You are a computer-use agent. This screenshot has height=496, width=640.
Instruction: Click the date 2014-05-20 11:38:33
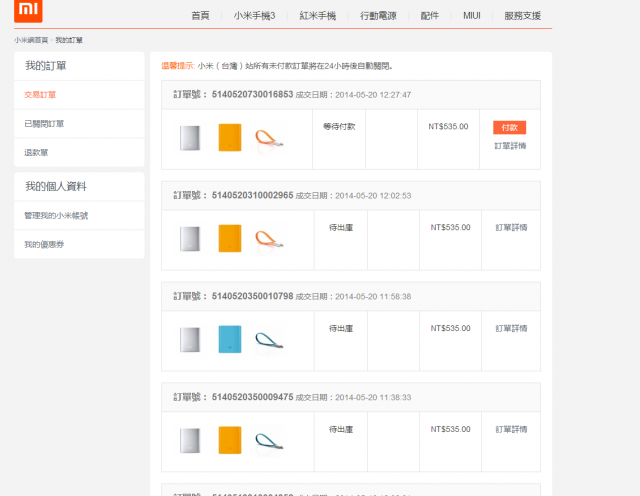coord(373,397)
